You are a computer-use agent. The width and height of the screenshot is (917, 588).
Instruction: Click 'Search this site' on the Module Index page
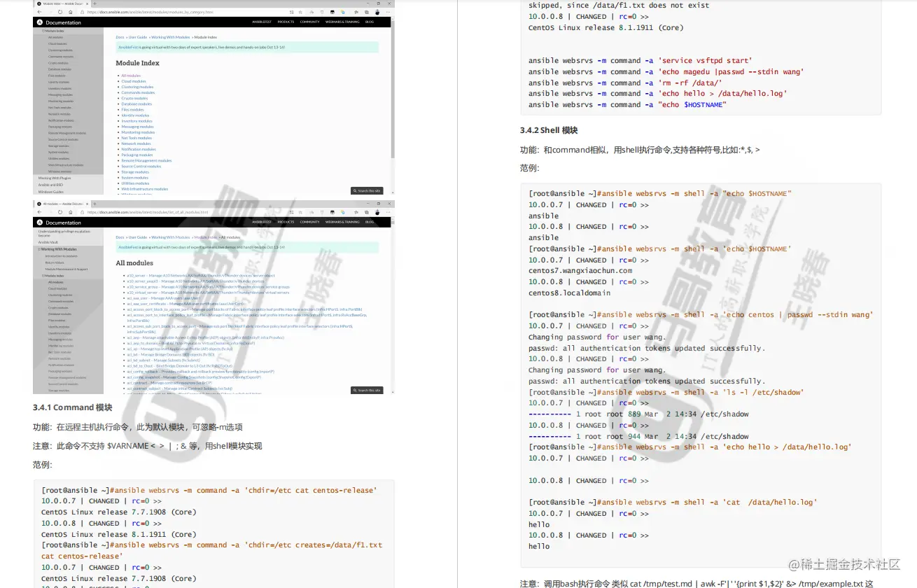[x=367, y=190]
